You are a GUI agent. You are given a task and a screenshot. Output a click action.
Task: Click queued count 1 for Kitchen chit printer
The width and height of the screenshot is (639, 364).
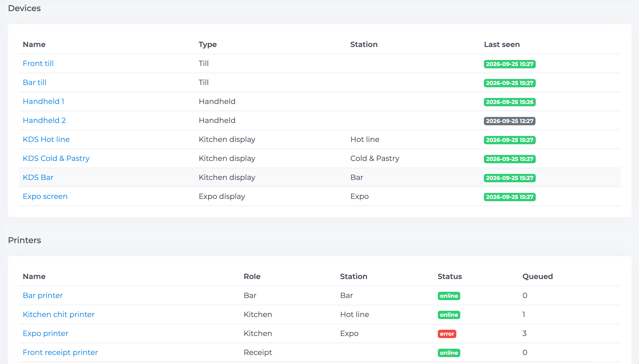524,314
